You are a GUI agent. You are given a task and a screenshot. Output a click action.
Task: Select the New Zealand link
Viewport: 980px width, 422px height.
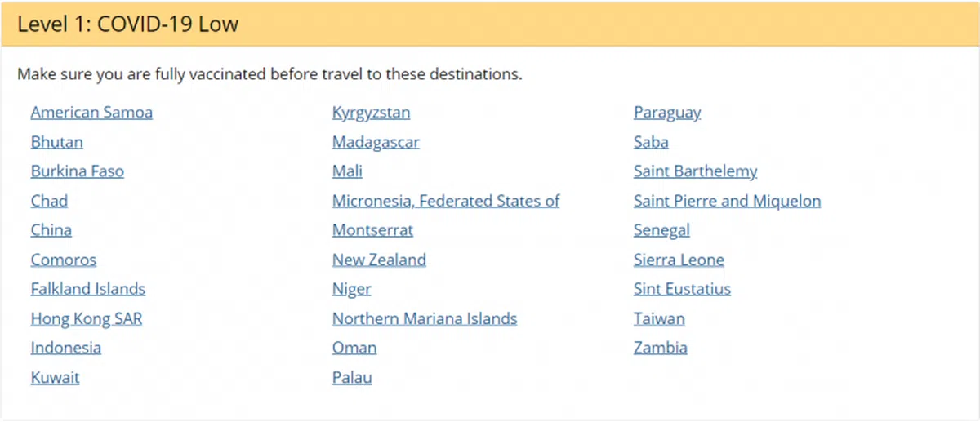tap(379, 260)
